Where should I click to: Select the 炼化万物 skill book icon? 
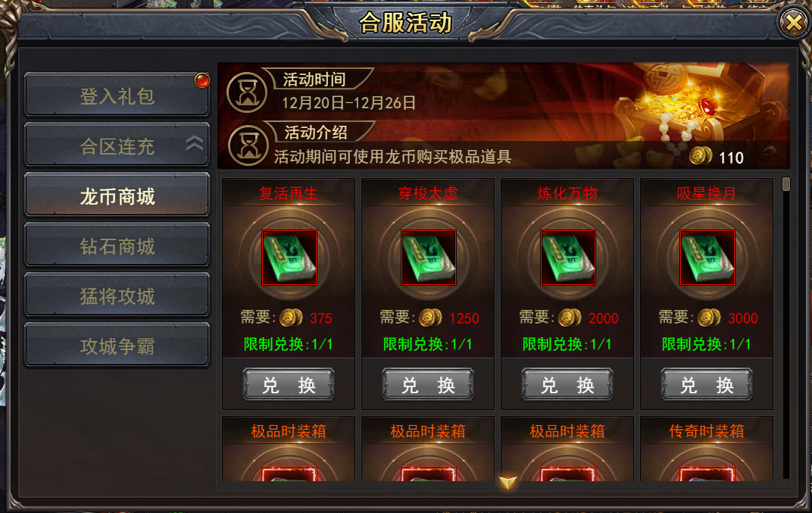pos(567,258)
